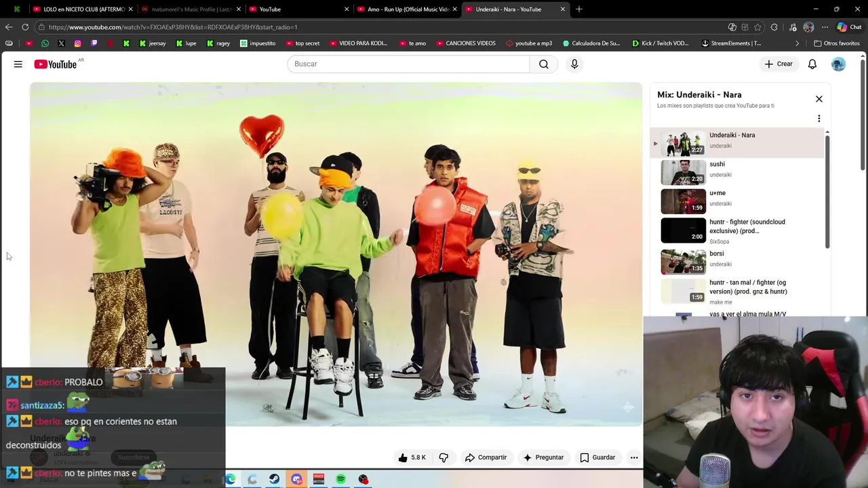Screen dimensions: 868x488
Task: Focus the Buscar search field
Action: click(x=408, y=64)
